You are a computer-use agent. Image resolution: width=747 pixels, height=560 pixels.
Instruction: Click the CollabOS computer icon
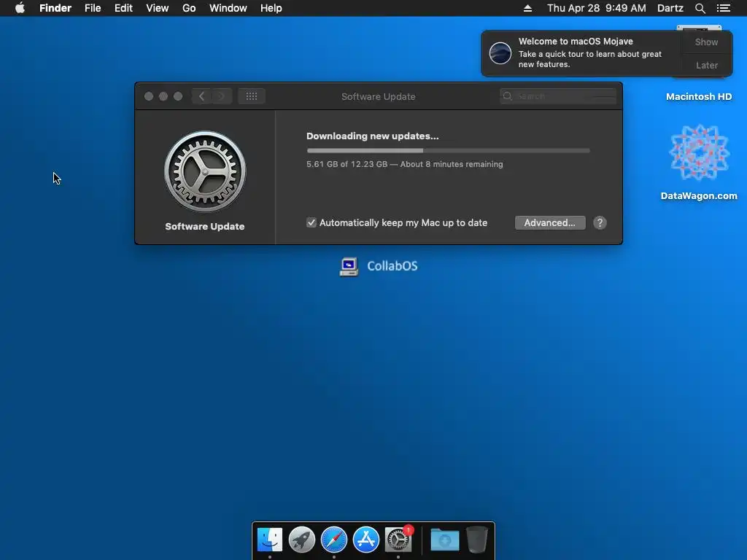click(x=349, y=267)
